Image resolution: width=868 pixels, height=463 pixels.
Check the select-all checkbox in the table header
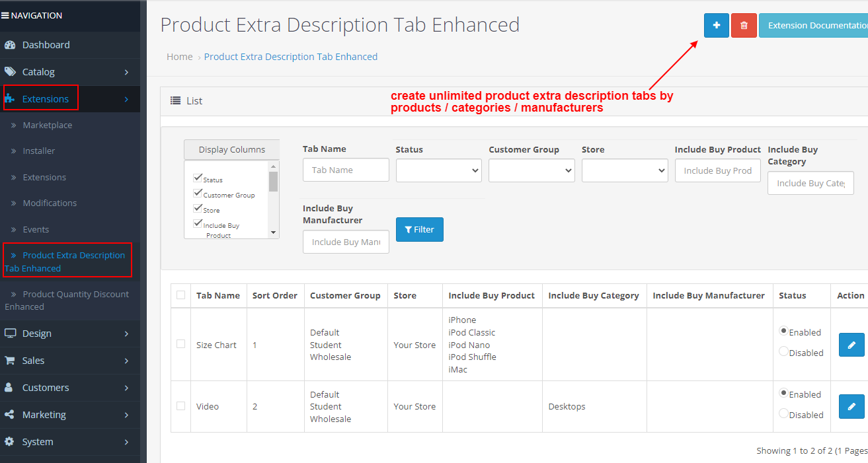point(180,295)
